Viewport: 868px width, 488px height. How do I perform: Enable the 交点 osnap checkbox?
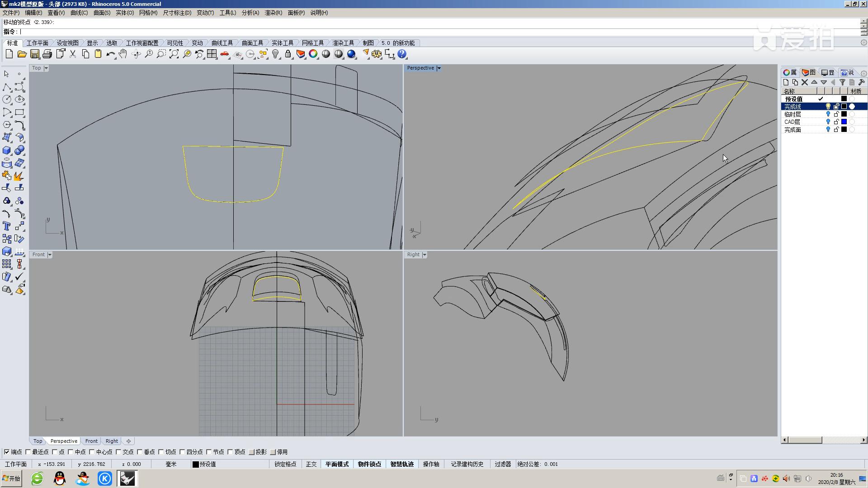pos(118,452)
